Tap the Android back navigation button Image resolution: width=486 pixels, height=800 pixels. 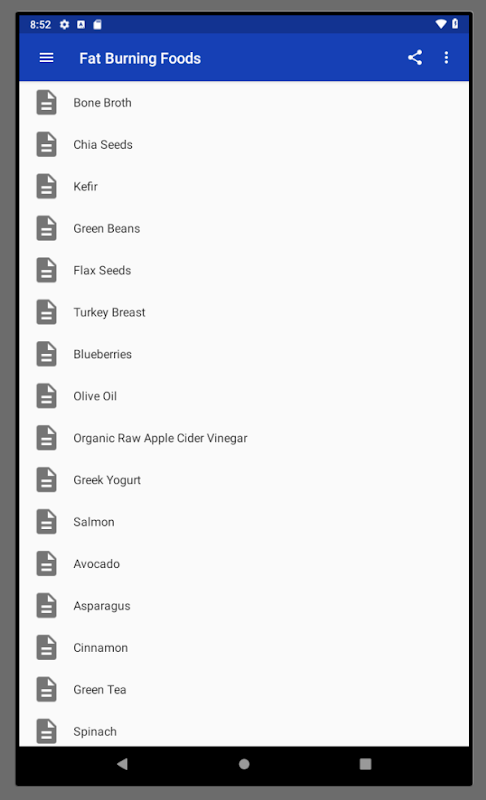pos(122,764)
